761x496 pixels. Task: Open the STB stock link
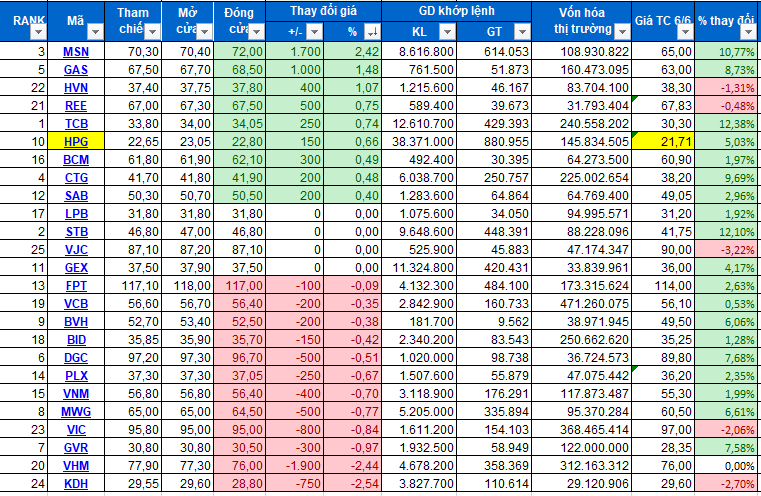77,231
